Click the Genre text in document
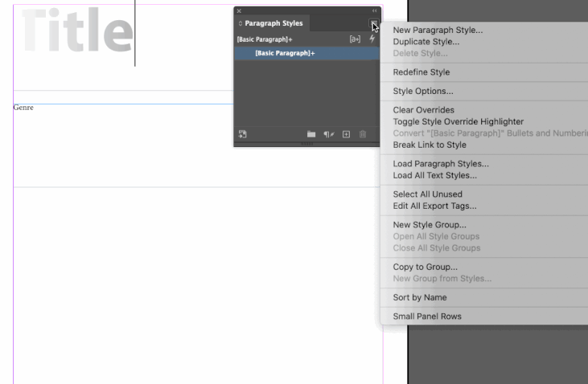This screenshot has height=384, width=588. click(x=23, y=108)
